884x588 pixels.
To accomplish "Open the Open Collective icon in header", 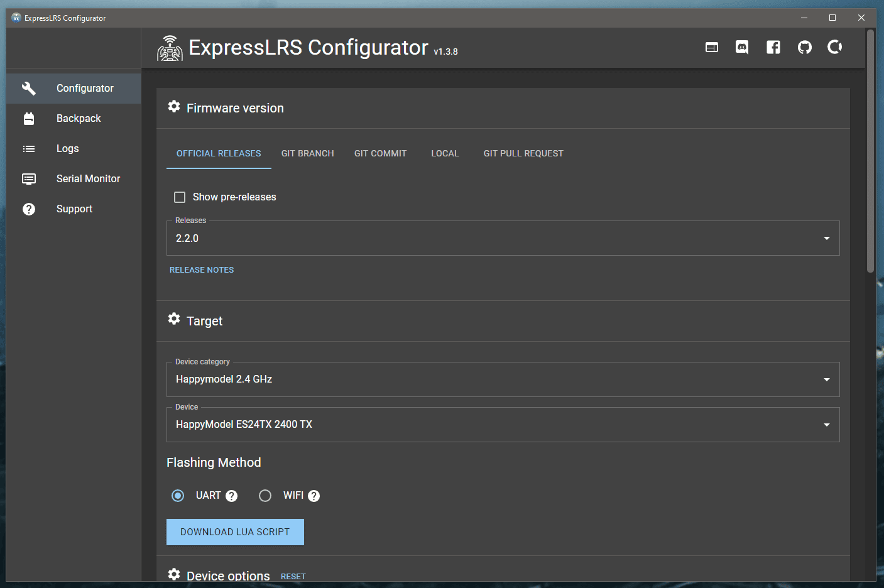I will tap(835, 47).
